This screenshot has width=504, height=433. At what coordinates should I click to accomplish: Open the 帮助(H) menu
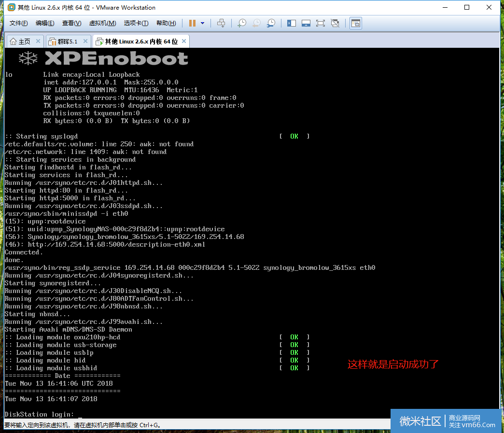pos(166,23)
